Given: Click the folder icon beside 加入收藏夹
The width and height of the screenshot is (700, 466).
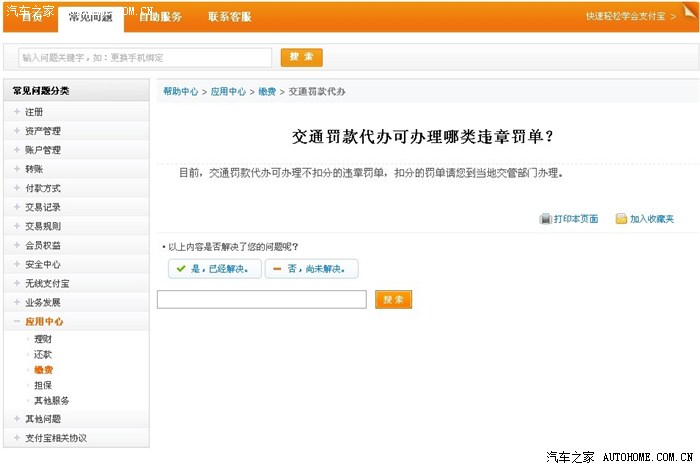Looking at the screenshot, I should click(621, 219).
